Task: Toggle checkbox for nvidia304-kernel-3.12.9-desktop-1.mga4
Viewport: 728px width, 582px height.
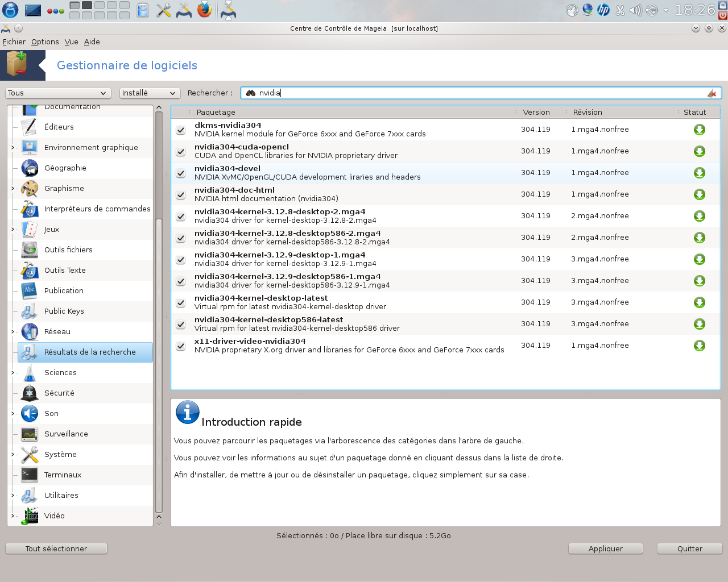Action: click(181, 260)
